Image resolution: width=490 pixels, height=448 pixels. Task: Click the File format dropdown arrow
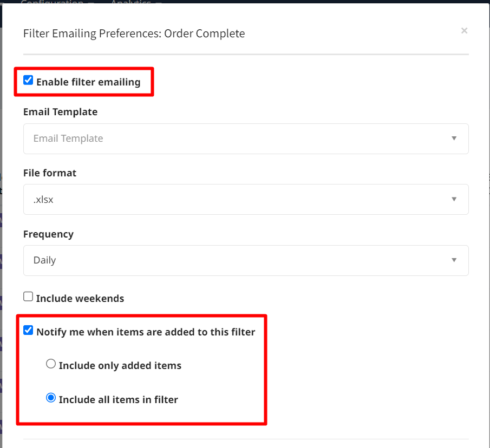point(454,199)
